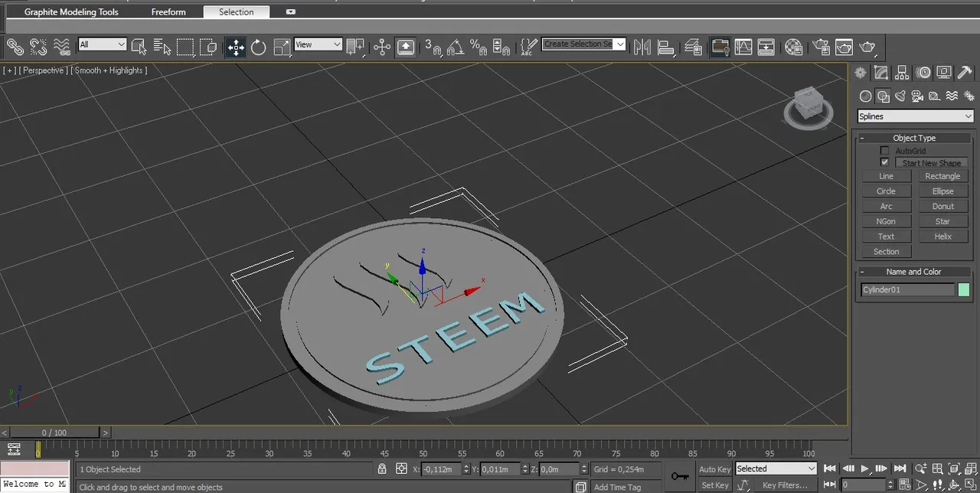The width and height of the screenshot is (980, 493).
Task: Toggle 3D Snaps
Action: (433, 47)
